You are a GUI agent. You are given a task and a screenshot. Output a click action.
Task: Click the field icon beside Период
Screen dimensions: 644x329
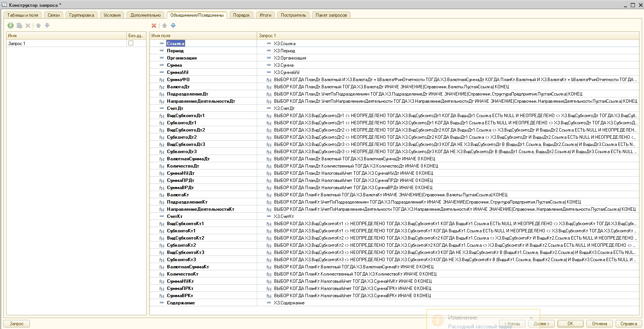162,51
